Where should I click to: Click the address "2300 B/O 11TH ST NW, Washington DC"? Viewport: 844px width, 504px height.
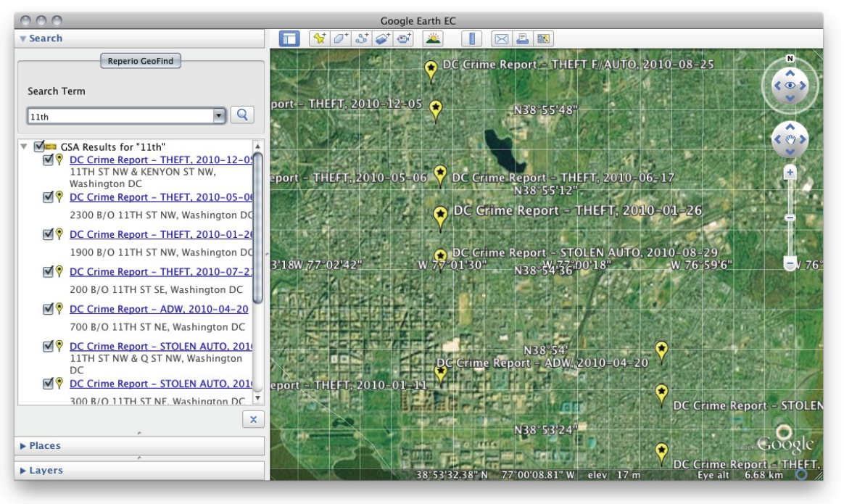click(x=161, y=215)
